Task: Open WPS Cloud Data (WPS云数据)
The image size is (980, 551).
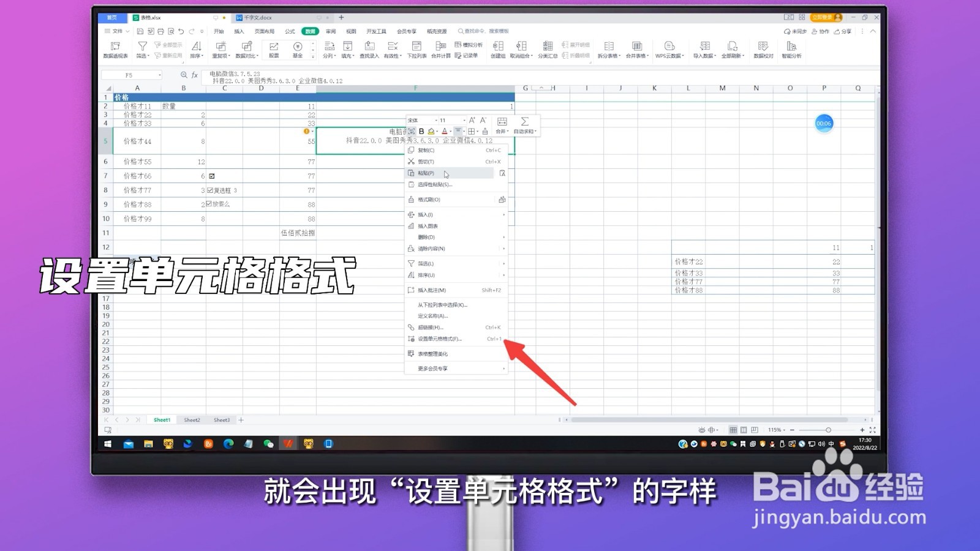Action: [669, 50]
